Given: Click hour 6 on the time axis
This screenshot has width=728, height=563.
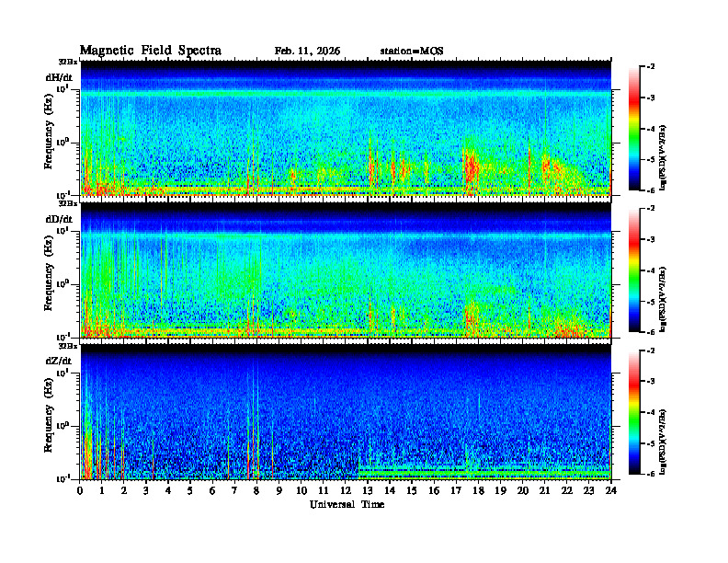Looking at the screenshot, I should click(x=212, y=490).
